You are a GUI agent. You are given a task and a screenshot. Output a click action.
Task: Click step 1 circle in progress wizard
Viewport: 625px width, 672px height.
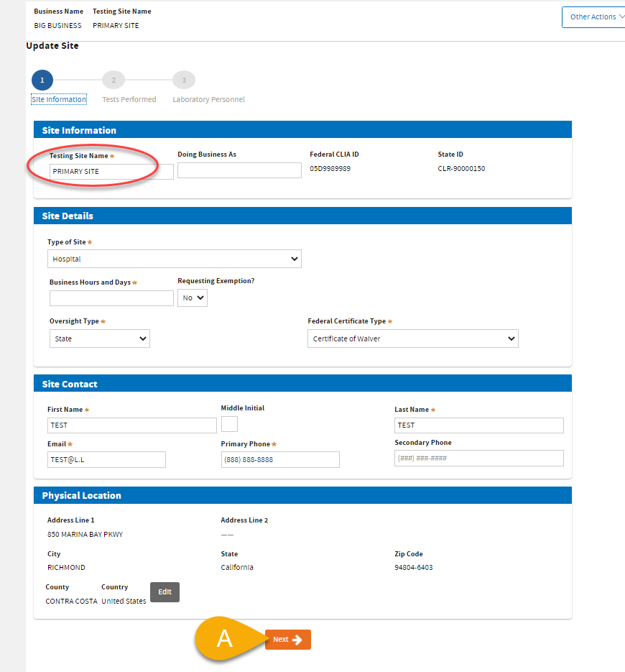(42, 80)
